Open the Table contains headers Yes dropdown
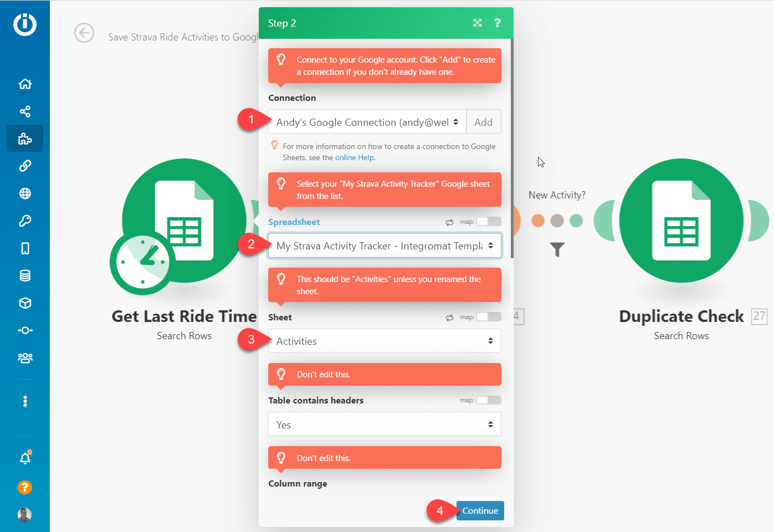Screen dimensions: 774x532 (x=385, y=424)
